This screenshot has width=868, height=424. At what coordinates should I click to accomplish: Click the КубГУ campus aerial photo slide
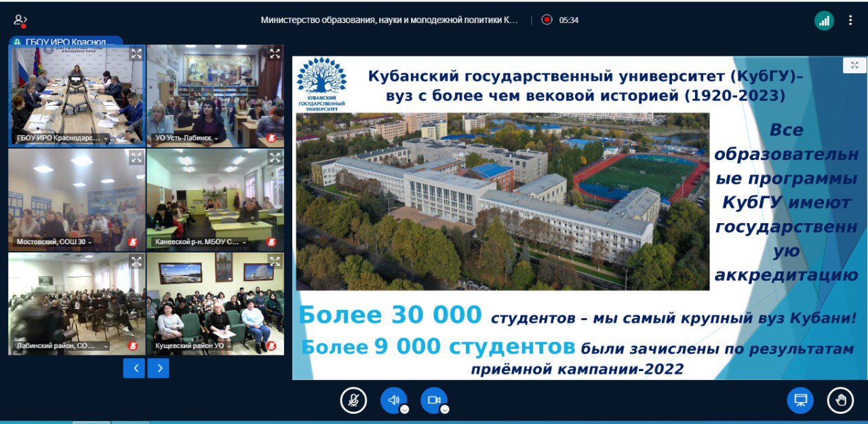click(502, 201)
